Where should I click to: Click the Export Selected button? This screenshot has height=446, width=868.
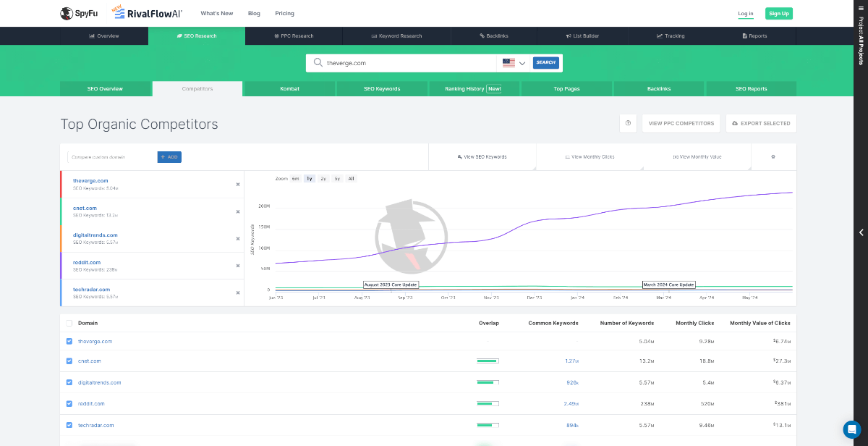[761, 123]
